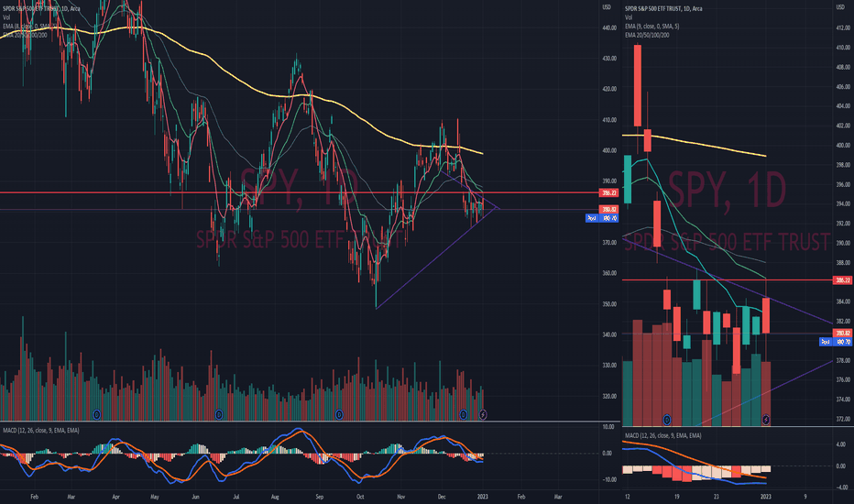
Task: Click the lightning event marker on left chart
Action: click(x=483, y=414)
